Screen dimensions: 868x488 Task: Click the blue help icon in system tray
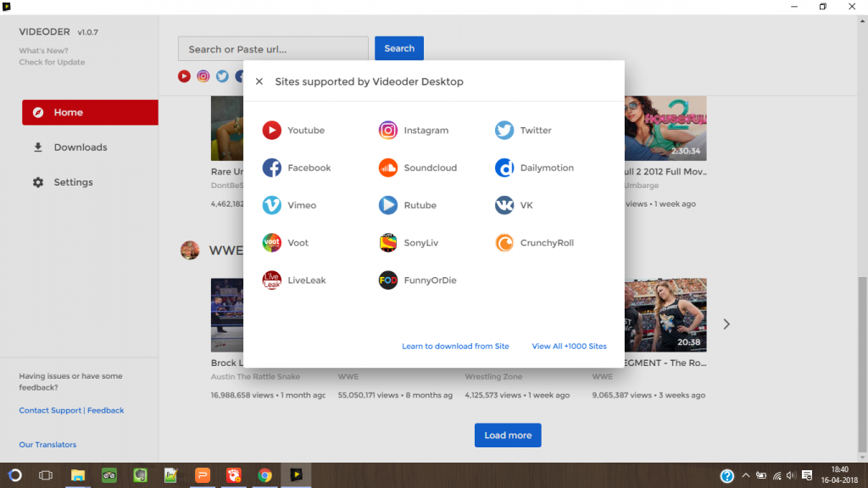[726, 475]
